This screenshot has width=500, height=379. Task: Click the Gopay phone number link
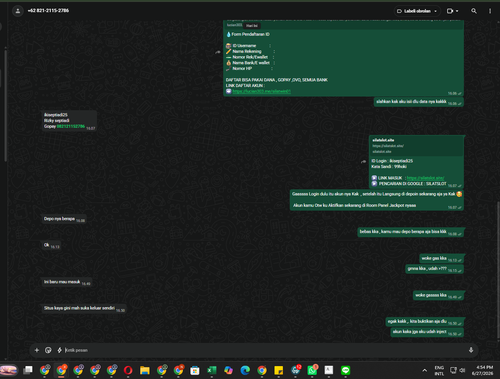click(x=71, y=126)
